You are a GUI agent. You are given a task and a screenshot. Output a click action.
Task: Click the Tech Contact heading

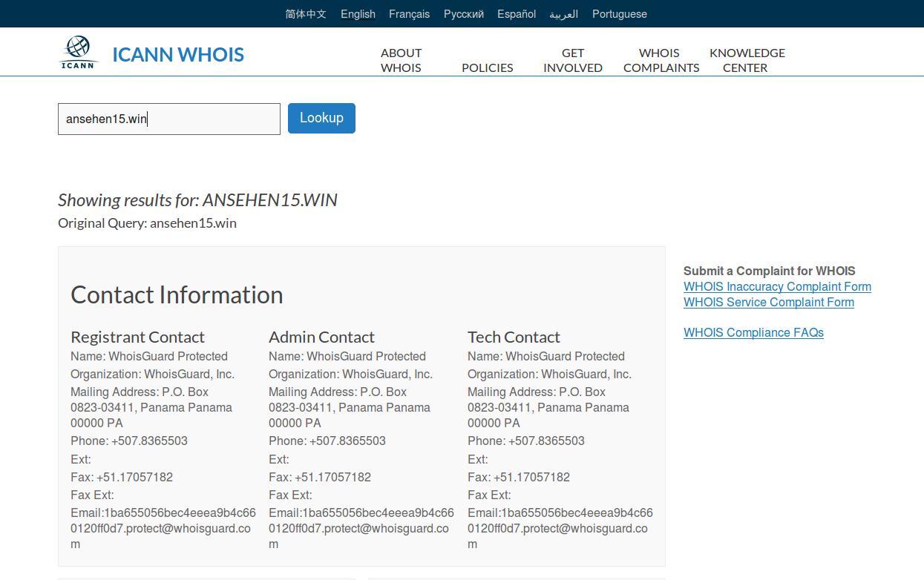pos(514,337)
